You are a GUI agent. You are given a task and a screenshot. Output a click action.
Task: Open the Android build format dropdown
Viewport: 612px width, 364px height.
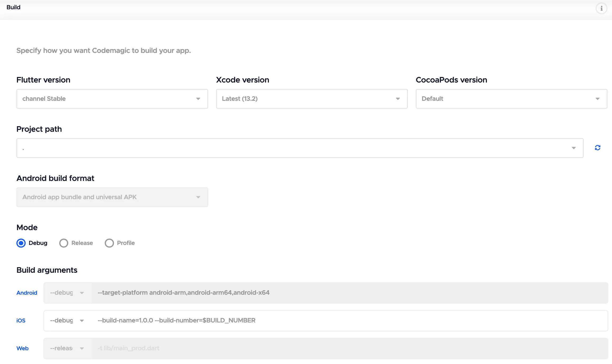point(112,197)
